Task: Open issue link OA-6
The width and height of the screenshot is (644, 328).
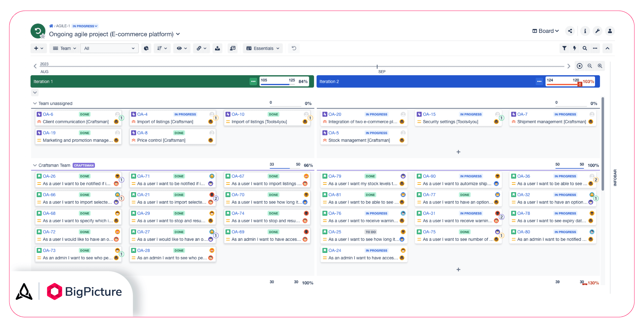Action: click(48, 114)
